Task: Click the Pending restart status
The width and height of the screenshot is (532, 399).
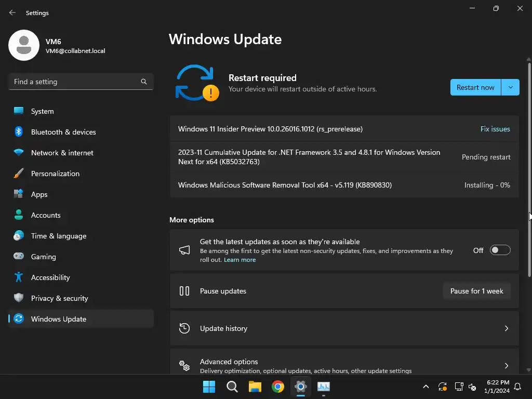Action: [x=486, y=157]
